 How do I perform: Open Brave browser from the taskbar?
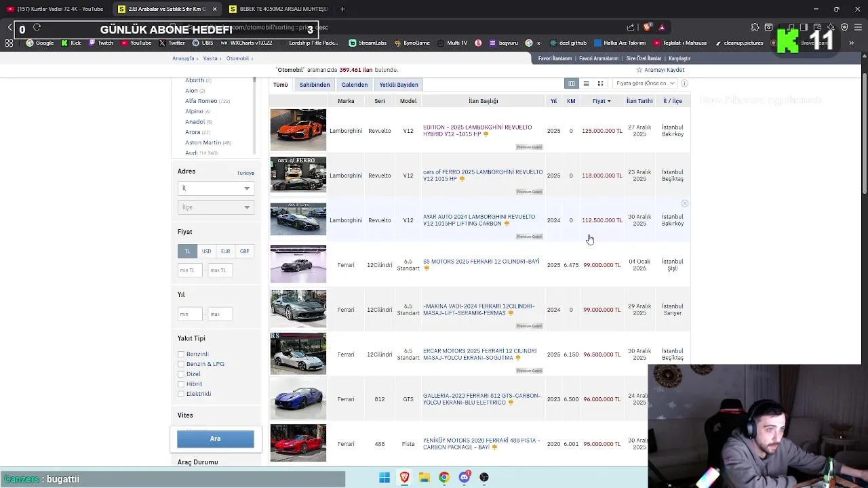(404, 478)
